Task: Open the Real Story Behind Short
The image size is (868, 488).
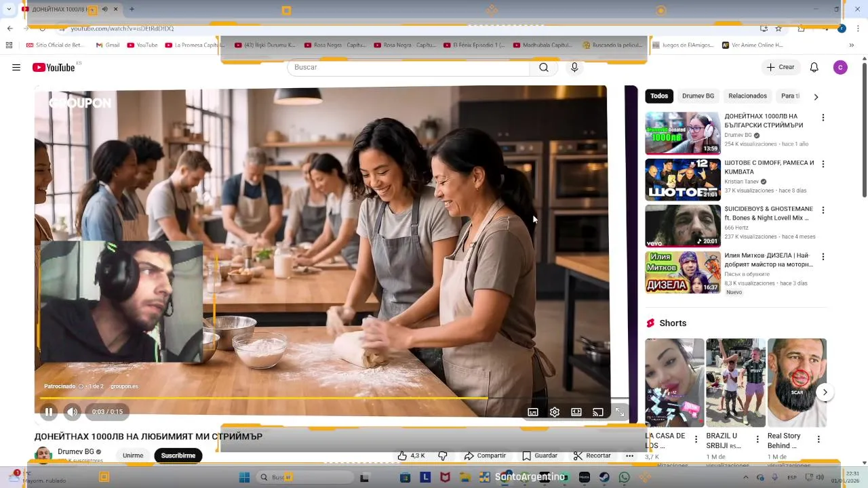Action: pos(797,382)
